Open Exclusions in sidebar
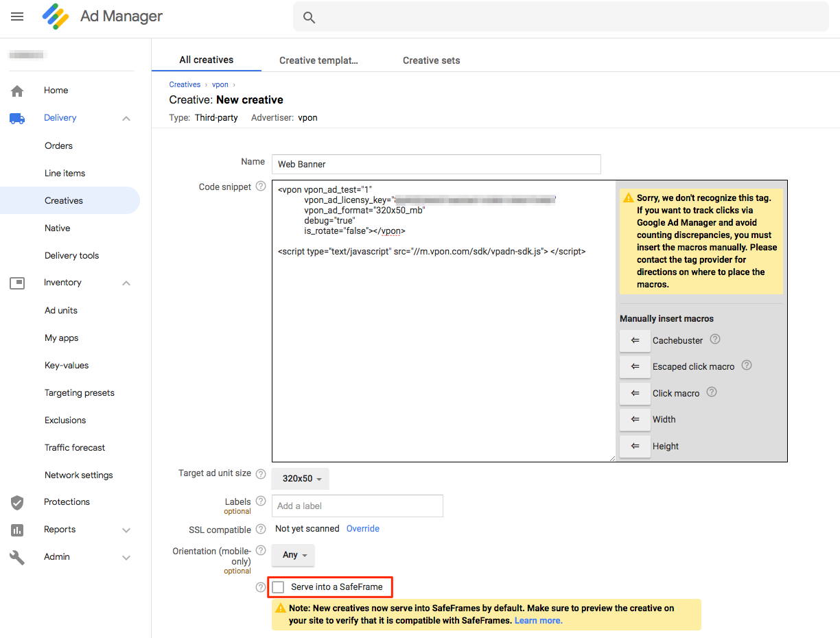This screenshot has width=840, height=638. pyautogui.click(x=65, y=420)
